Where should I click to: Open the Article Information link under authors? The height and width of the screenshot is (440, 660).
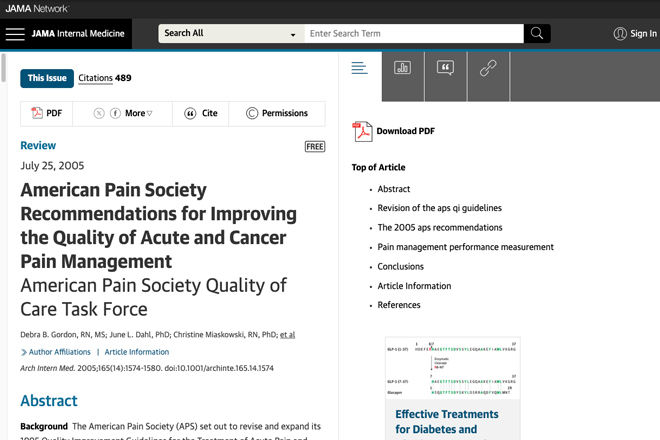click(x=137, y=352)
